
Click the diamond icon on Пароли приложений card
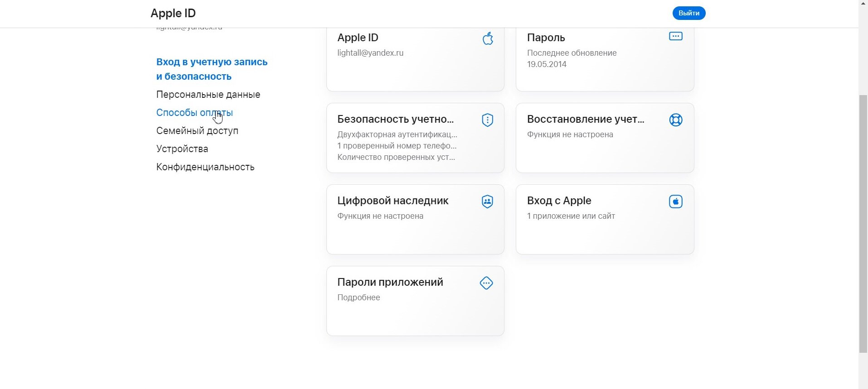pyautogui.click(x=486, y=283)
